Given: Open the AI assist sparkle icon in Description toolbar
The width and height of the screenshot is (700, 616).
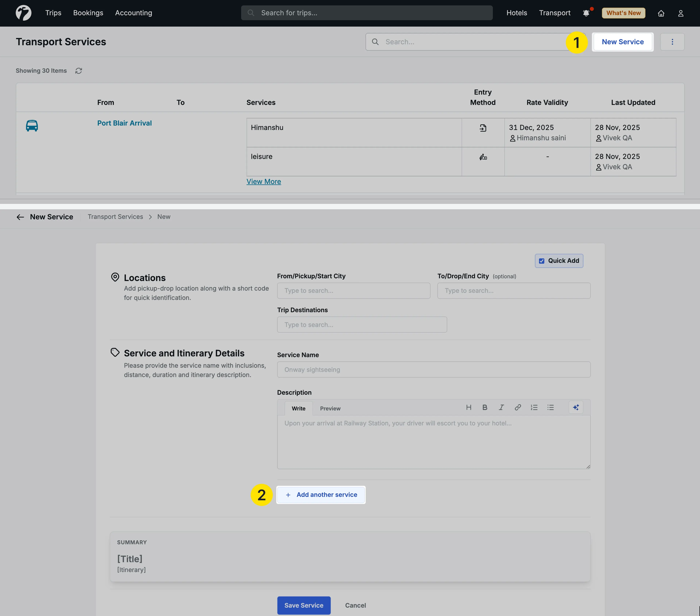Looking at the screenshot, I should [576, 407].
